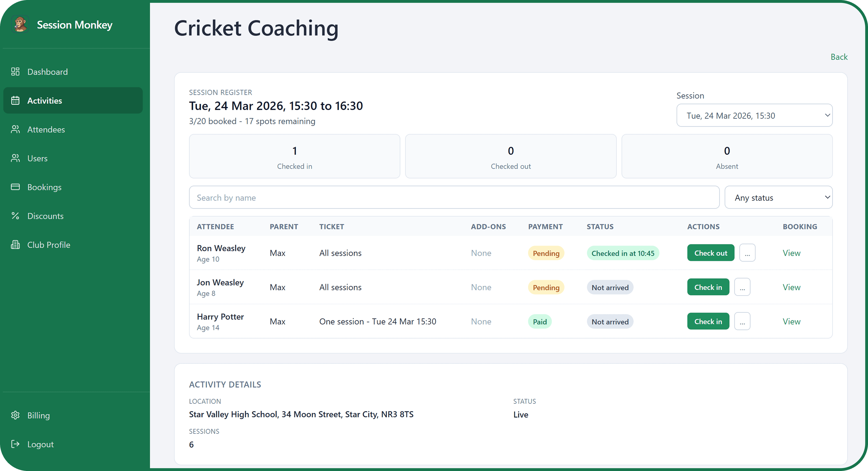Click the Discounts percent icon
This screenshot has height=471, width=868.
point(16,216)
